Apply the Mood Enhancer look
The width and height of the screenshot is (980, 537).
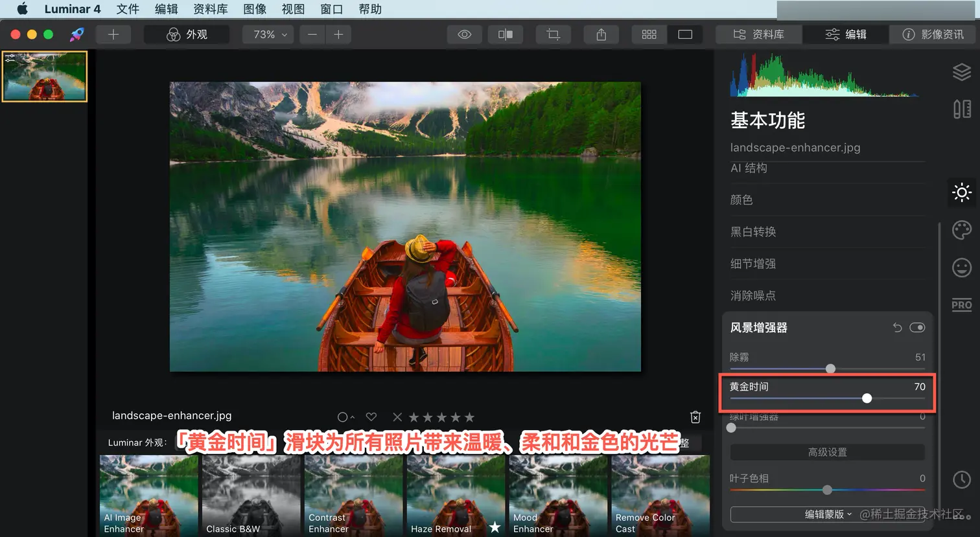[559, 496]
